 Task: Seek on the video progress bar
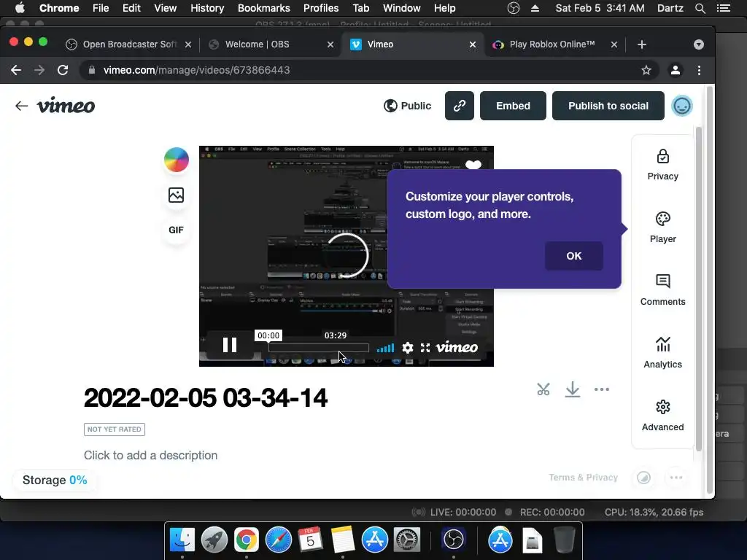(x=318, y=348)
